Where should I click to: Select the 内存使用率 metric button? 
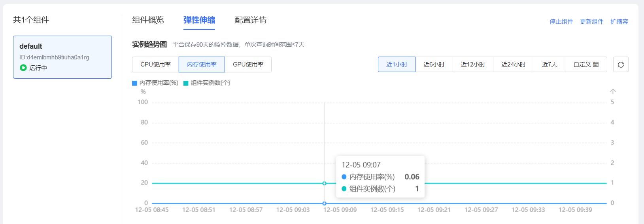[202, 65]
